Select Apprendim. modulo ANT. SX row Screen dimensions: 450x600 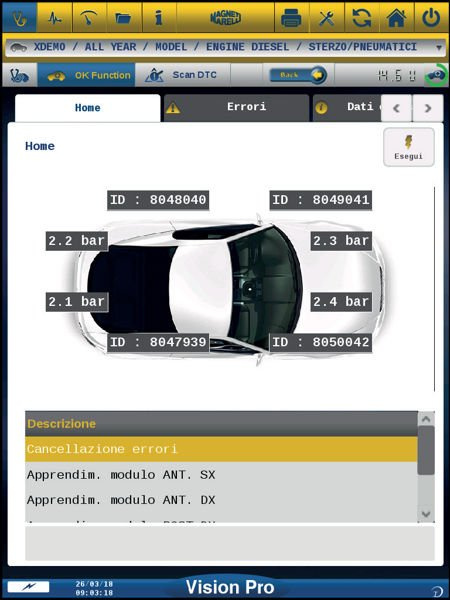tap(222, 475)
